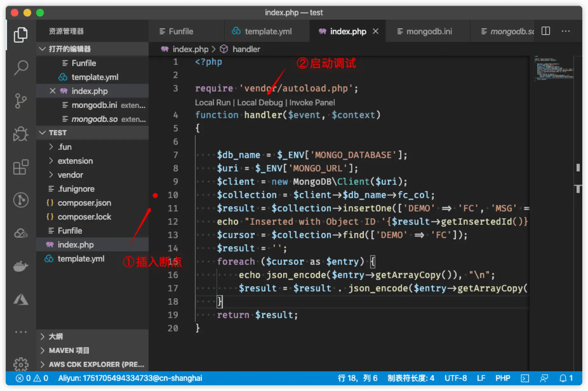Open the Docker panel icon
Image resolution: width=588 pixels, height=391 pixels.
21,266
